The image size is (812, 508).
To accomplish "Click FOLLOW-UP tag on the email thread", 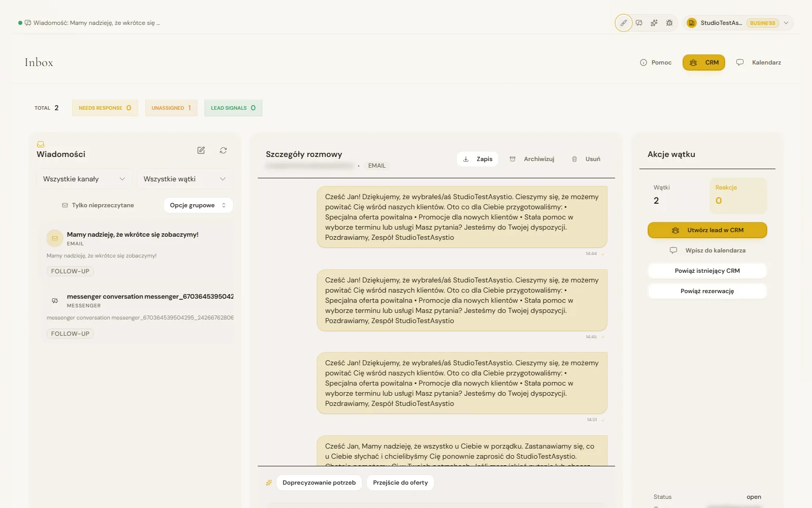I will coord(70,271).
